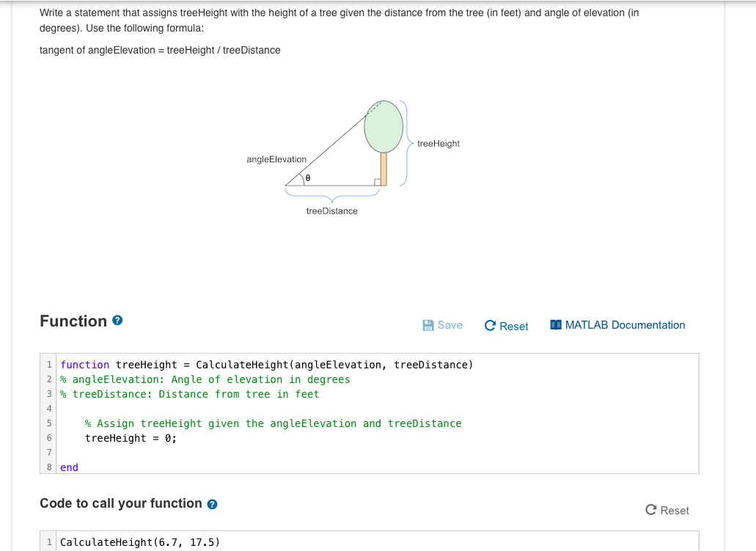Open MATLAB Documentation
This screenshot has height=551, width=756.
[x=625, y=325]
